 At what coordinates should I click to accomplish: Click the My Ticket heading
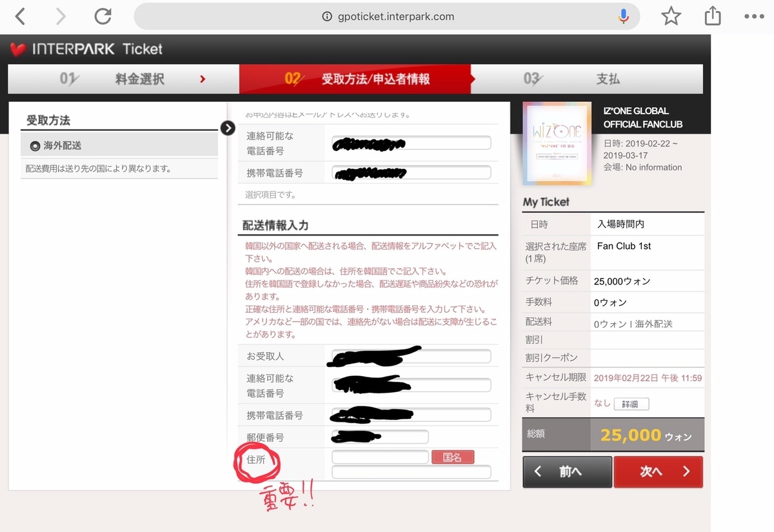[546, 202]
